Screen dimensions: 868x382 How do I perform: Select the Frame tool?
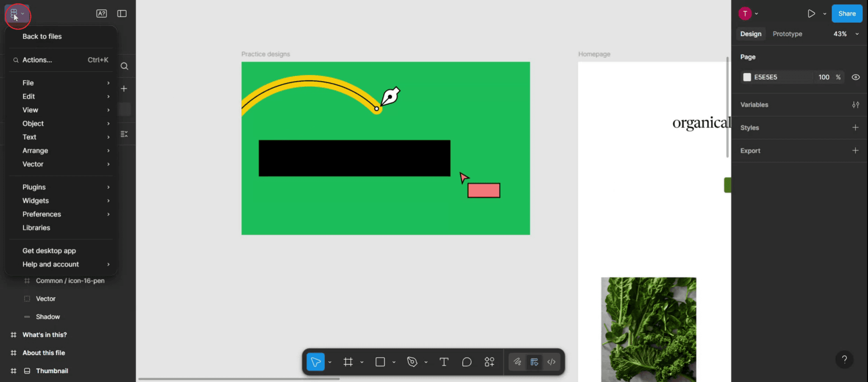348,362
